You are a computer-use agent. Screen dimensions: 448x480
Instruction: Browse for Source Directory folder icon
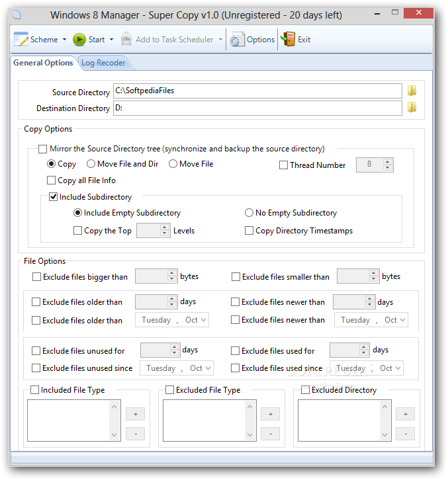412,91
